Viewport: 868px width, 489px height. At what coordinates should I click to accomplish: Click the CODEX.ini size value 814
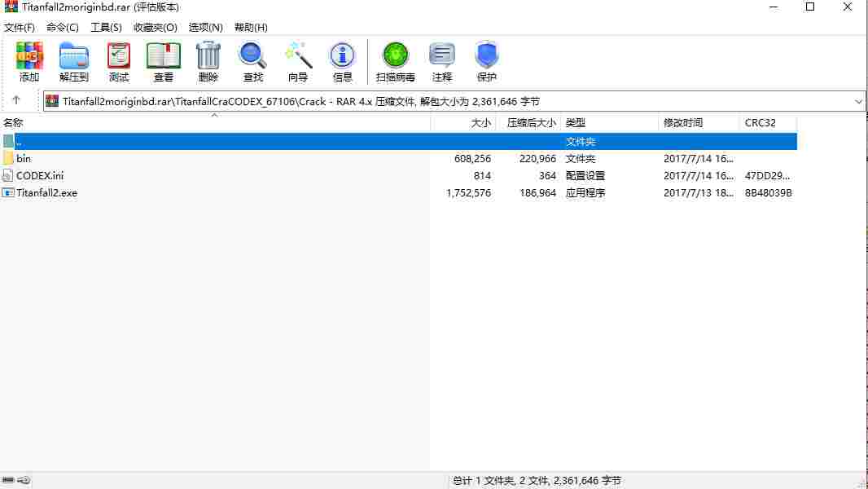(482, 175)
